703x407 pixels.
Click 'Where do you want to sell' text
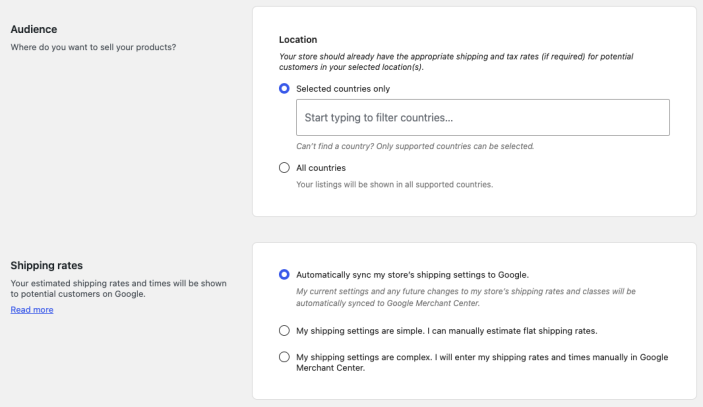click(x=100, y=46)
